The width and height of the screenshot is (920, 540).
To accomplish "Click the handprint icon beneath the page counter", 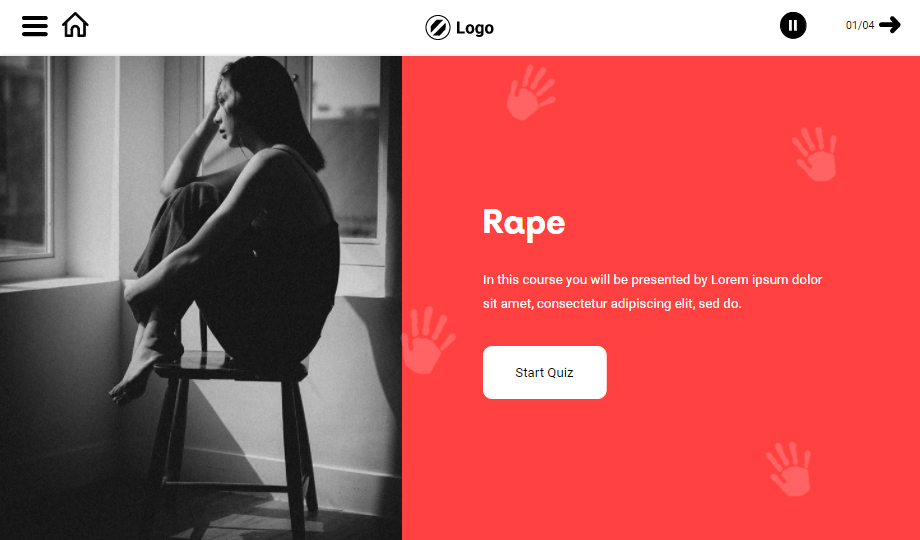I will coord(815,154).
